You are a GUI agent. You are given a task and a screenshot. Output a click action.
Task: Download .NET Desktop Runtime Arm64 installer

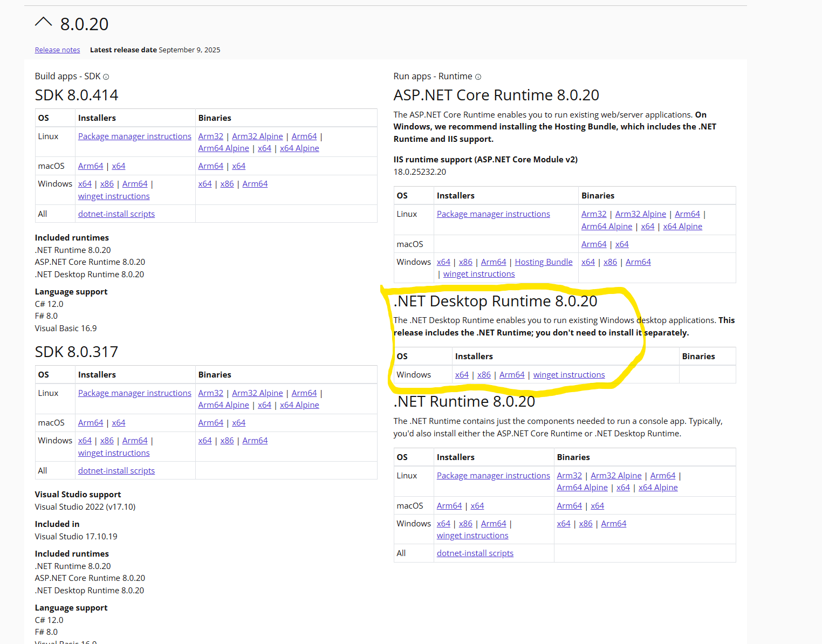coord(512,375)
